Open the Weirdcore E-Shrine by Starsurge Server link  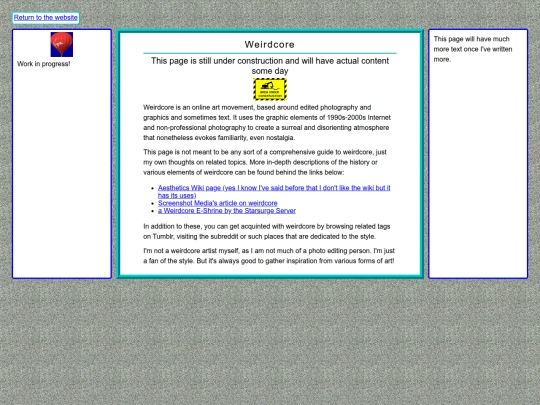point(227,211)
